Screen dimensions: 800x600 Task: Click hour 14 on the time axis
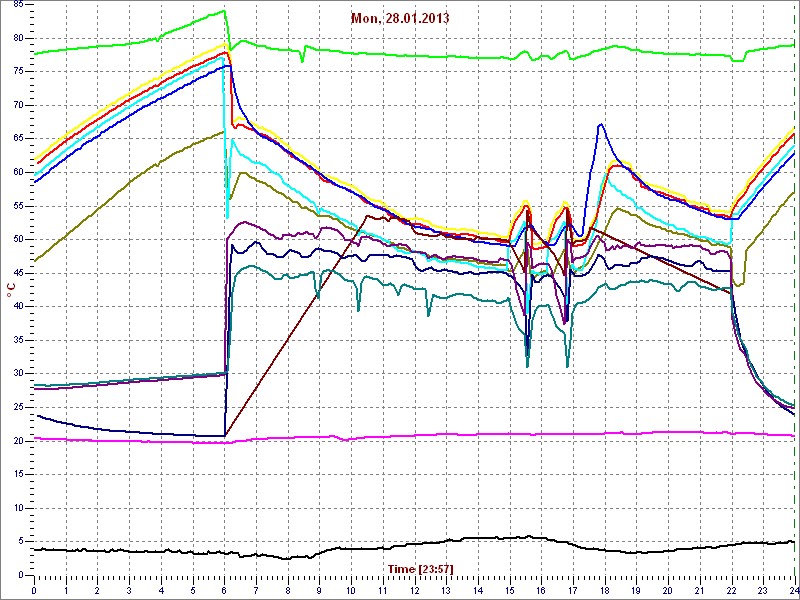click(478, 591)
